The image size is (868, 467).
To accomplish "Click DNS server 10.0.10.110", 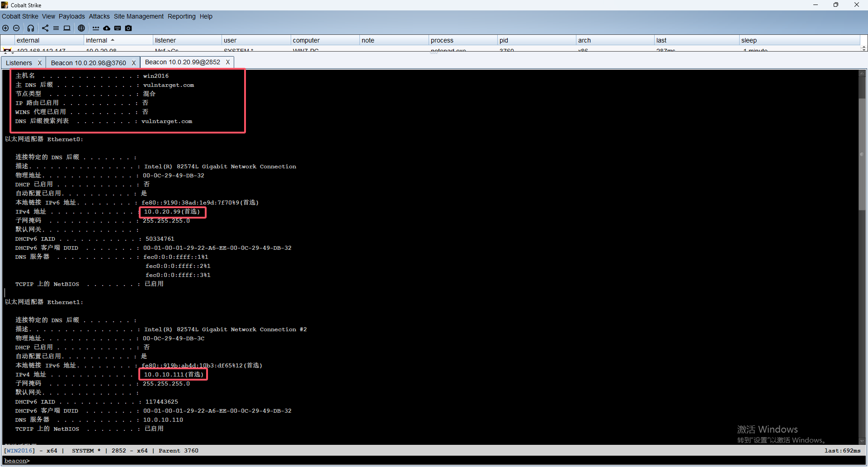I will click(x=163, y=420).
